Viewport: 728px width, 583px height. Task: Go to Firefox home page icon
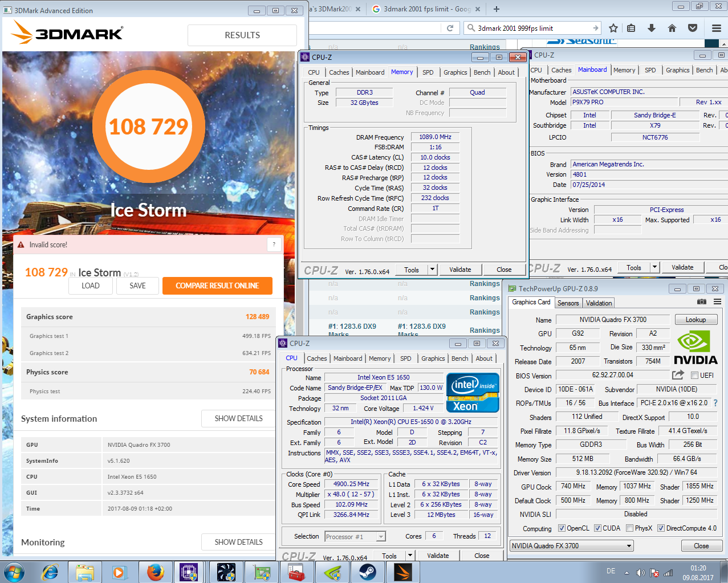(672, 28)
